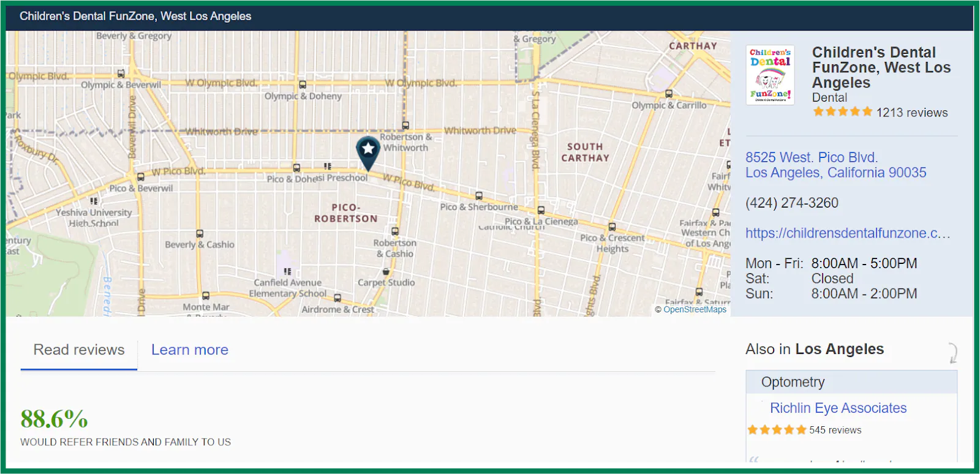Image resolution: width=980 pixels, height=474 pixels.
Task: Click the 1213 reviews count text
Action: (912, 113)
